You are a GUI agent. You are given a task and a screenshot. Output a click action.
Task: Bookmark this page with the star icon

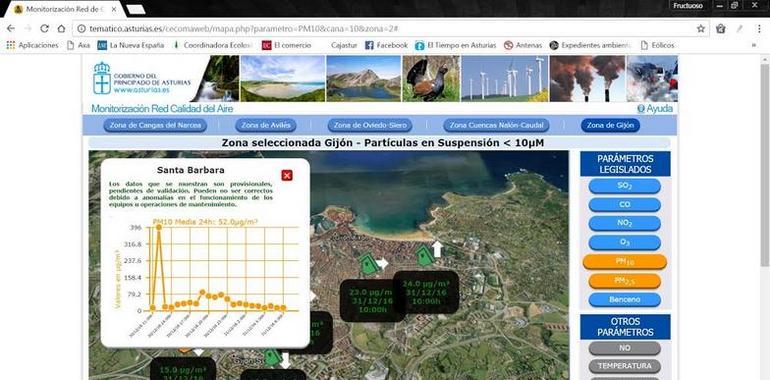[701, 29]
